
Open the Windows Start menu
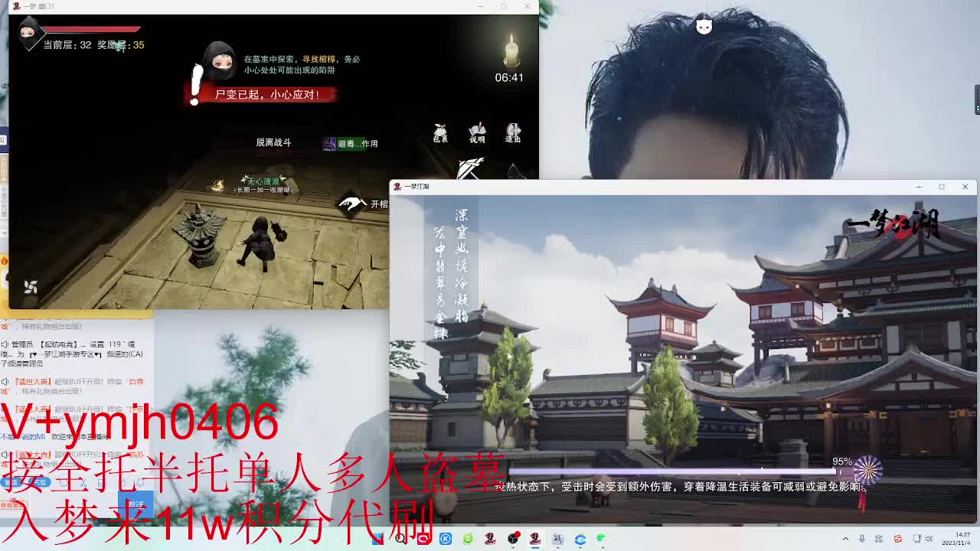pyautogui.click(x=377, y=539)
